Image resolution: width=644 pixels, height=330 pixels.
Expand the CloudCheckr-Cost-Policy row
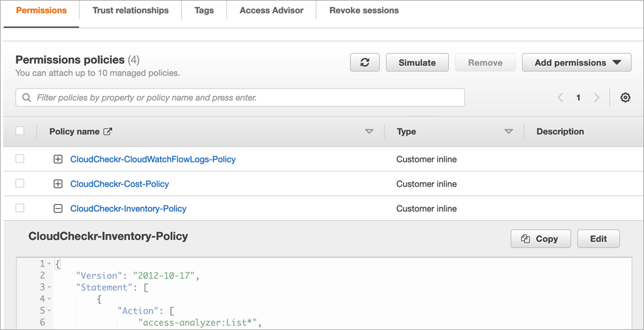(58, 184)
